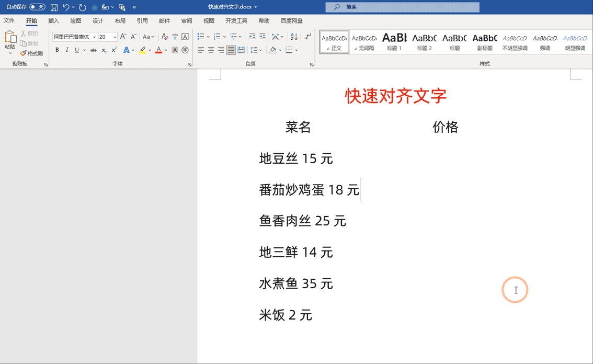Apply the 副标题 style
The width and height of the screenshot is (593, 364).
click(485, 42)
